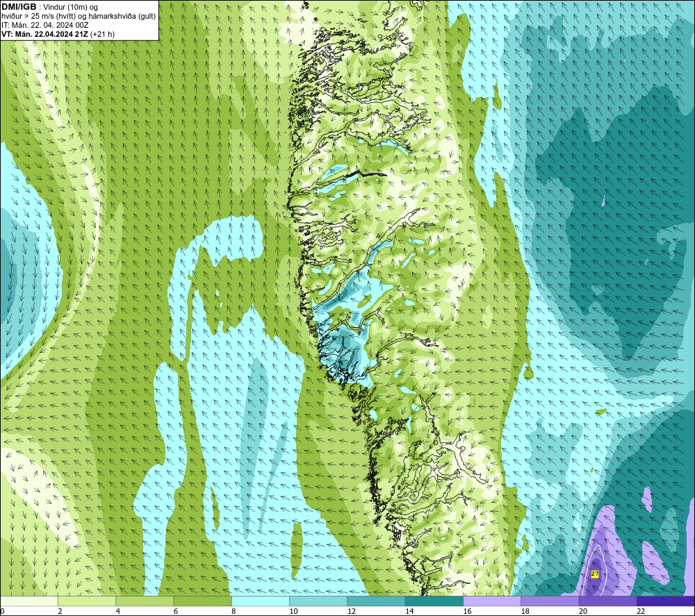695x616 pixels.
Task: Click the legend scale label '8'
Action: point(234,611)
